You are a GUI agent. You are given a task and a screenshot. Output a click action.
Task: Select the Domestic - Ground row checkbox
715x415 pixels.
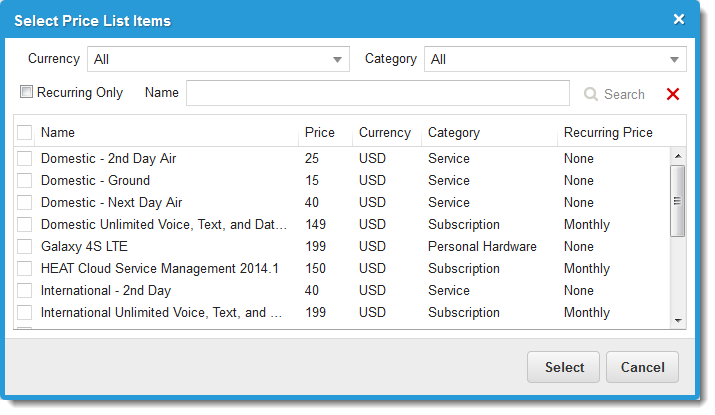25,181
